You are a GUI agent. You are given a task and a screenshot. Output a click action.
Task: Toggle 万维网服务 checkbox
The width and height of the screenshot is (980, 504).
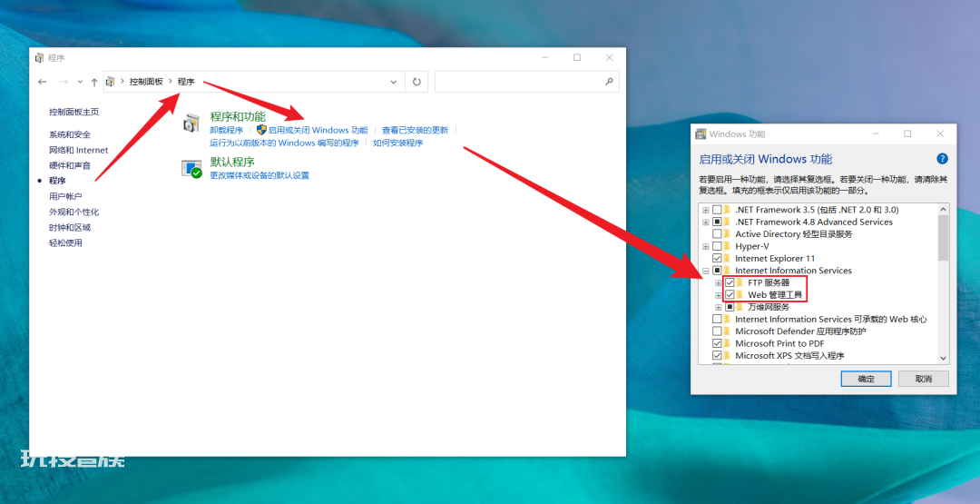[x=730, y=307]
